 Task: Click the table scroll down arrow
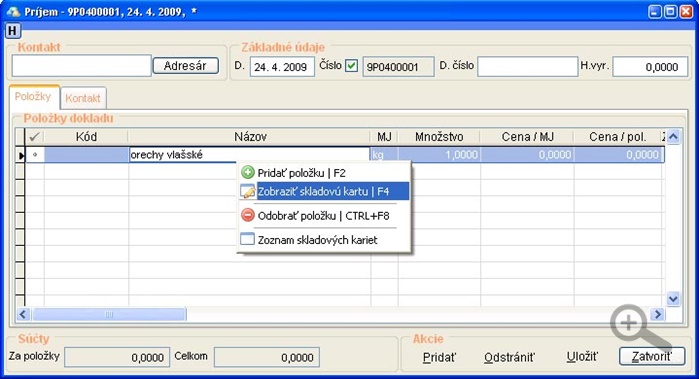pyautogui.click(x=673, y=299)
